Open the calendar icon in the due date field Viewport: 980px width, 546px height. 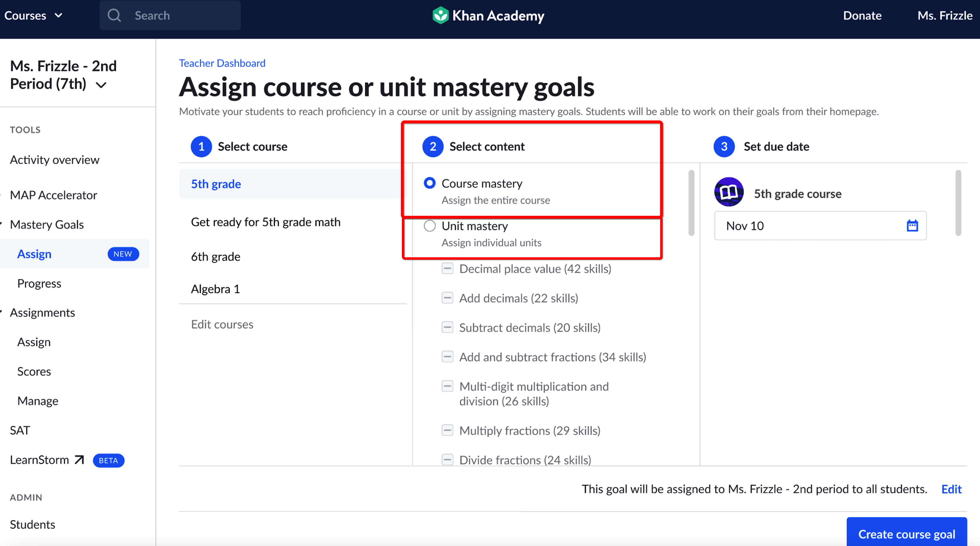pos(912,225)
